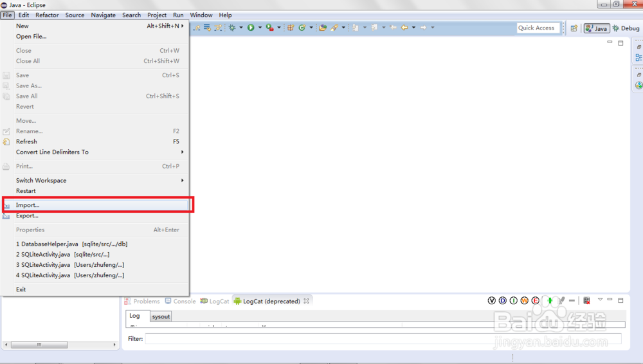Click the Export icon in File menu

point(6,216)
